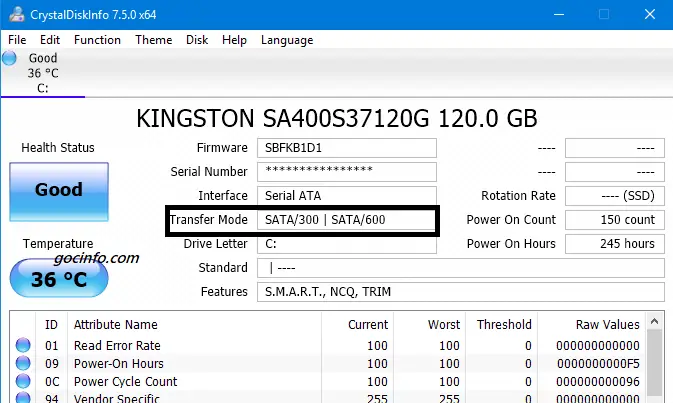
Task: Click the ID column header
Action: point(52,325)
